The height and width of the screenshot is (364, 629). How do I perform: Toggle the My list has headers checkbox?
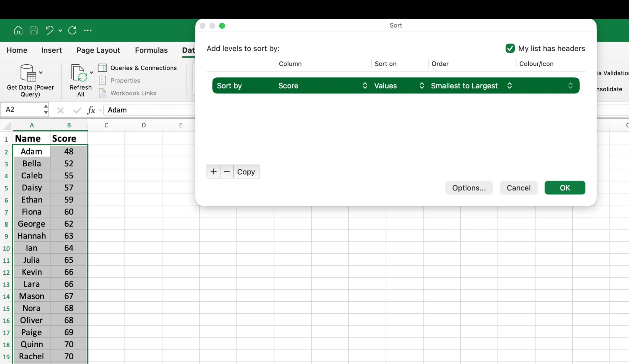pos(510,48)
